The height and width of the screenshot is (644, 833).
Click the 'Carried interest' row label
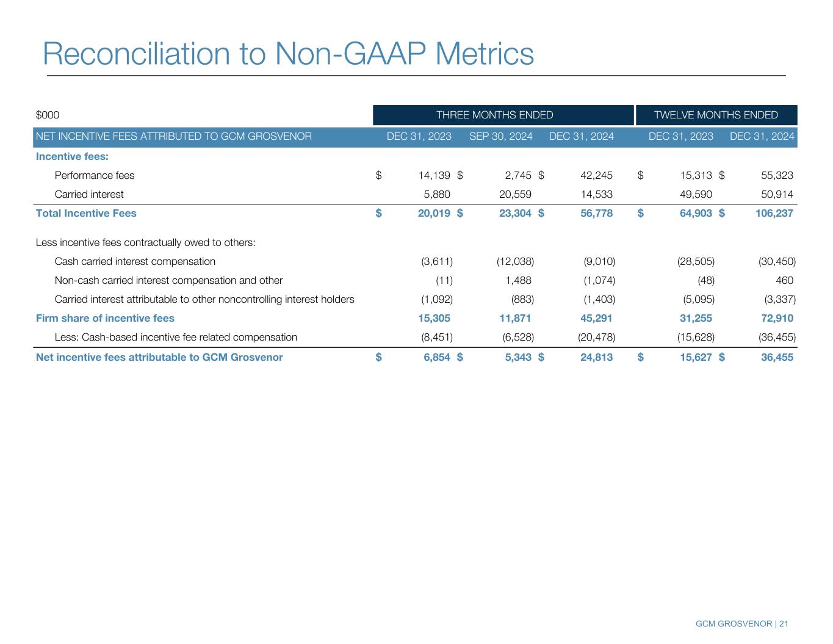tap(89, 194)
